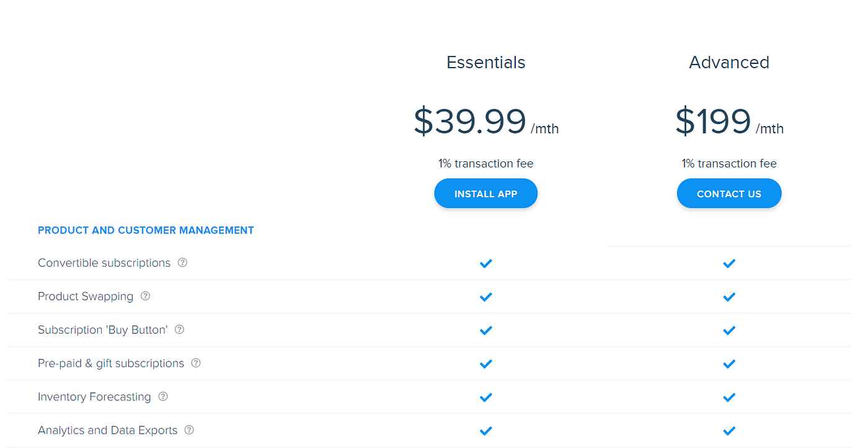
Task: Click help icon beside Convertible subscriptions
Action: coord(182,262)
